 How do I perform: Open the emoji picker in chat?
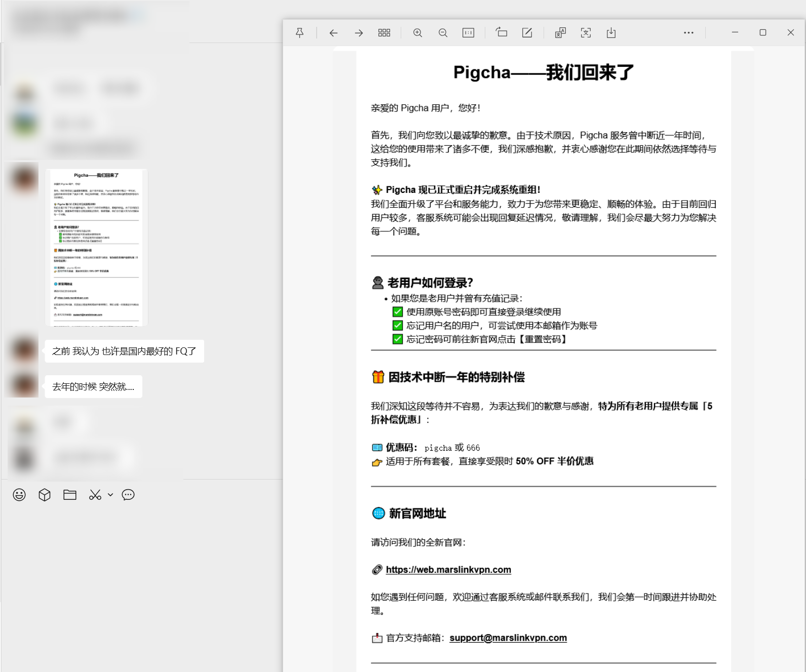pos(19,495)
